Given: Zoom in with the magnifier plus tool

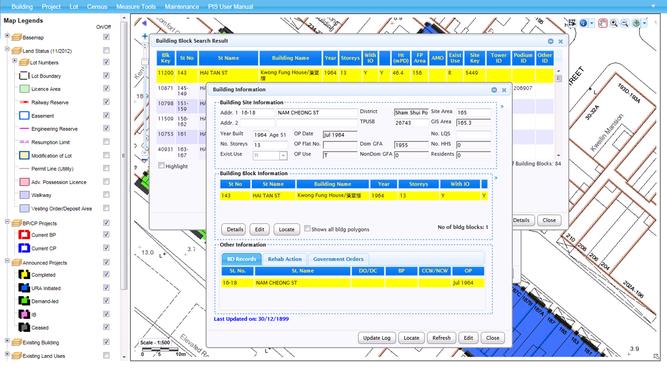Looking at the screenshot, I should [614, 23].
